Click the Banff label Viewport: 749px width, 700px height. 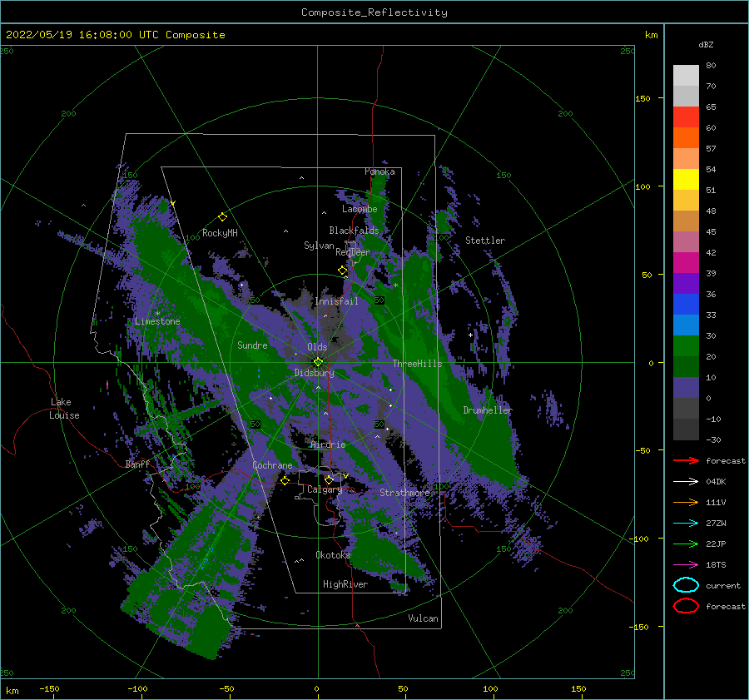[x=137, y=464]
